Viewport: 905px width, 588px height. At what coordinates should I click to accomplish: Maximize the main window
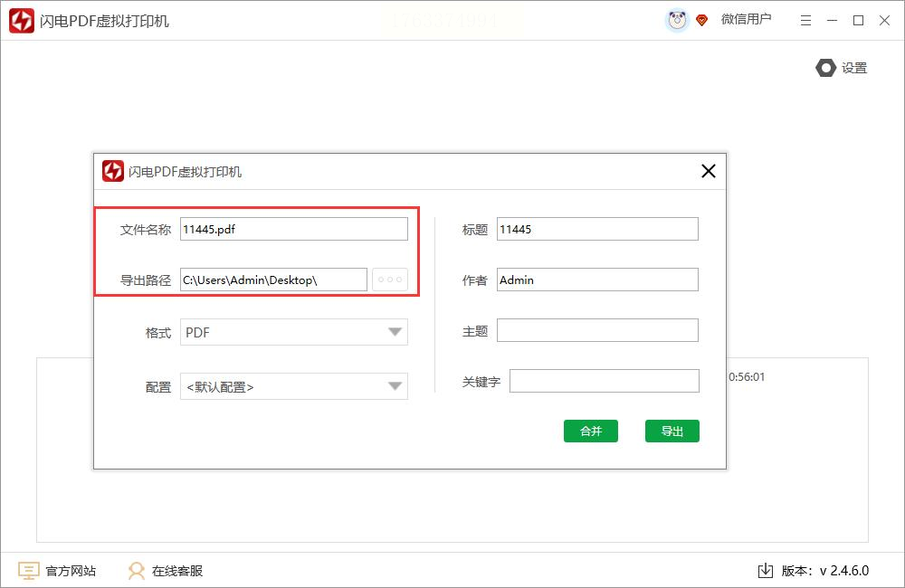click(858, 21)
